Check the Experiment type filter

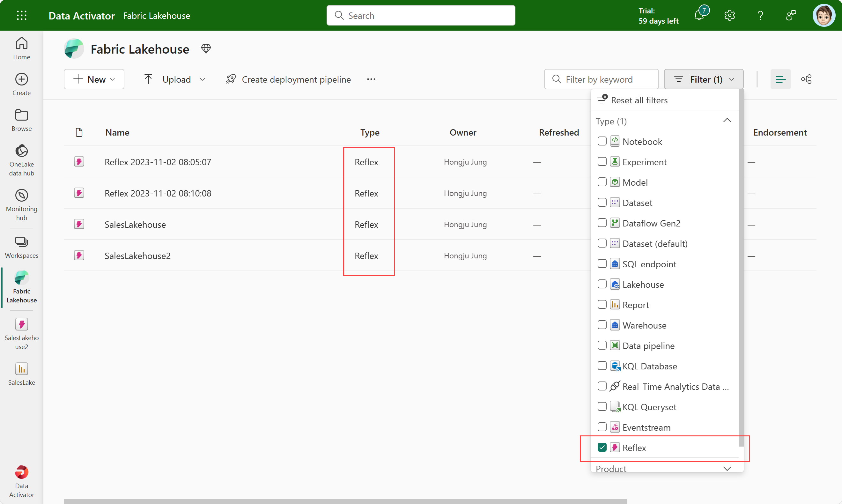point(602,162)
